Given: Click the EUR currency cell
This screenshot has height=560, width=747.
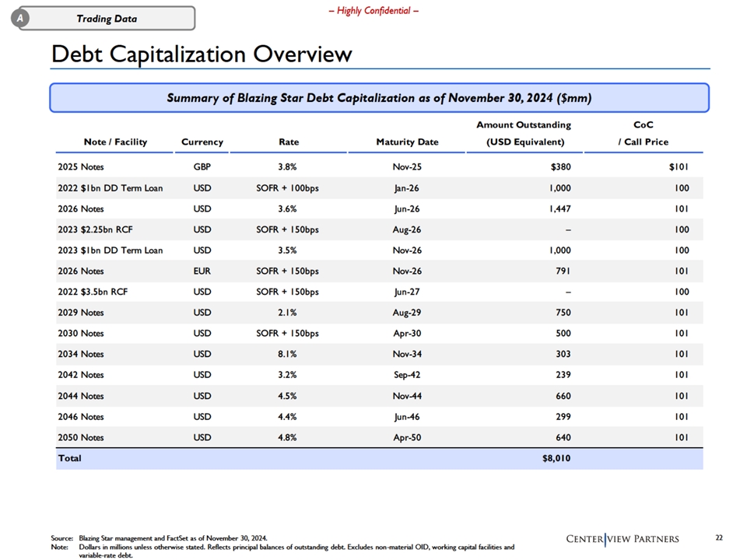Looking at the screenshot, I should (x=202, y=271).
